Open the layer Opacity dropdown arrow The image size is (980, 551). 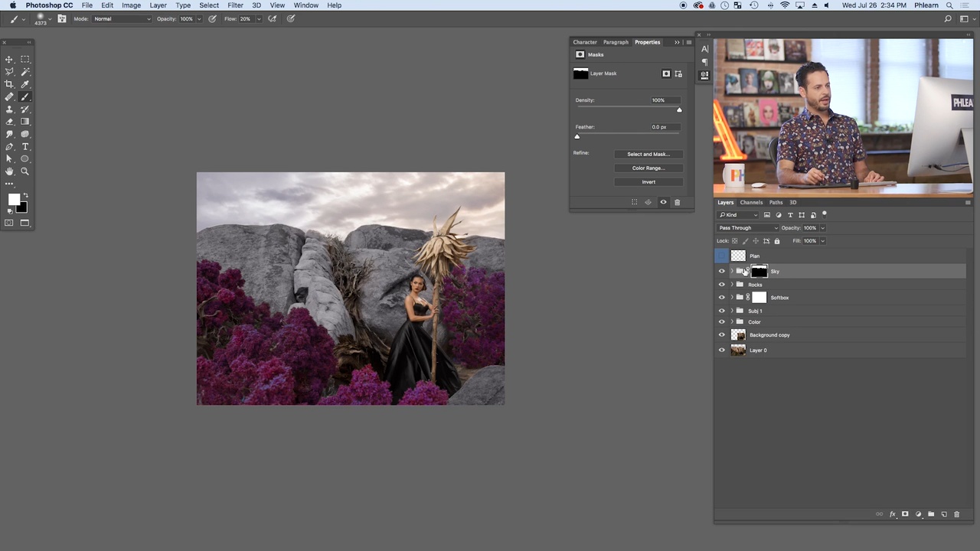pos(822,228)
